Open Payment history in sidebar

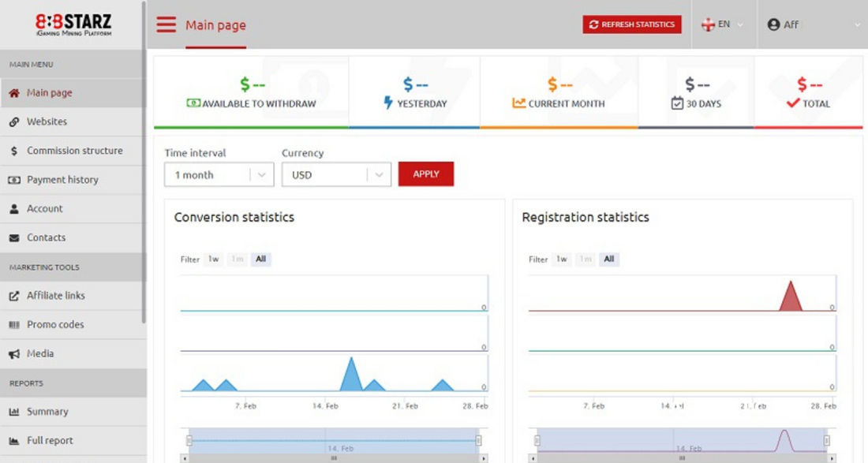pos(62,180)
